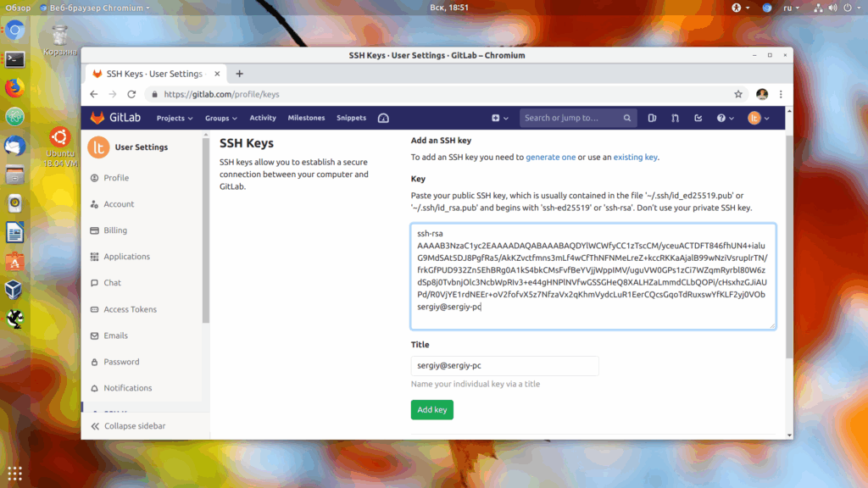Click the Password lock icon
Viewport: 868px width, 488px height.
(95, 362)
